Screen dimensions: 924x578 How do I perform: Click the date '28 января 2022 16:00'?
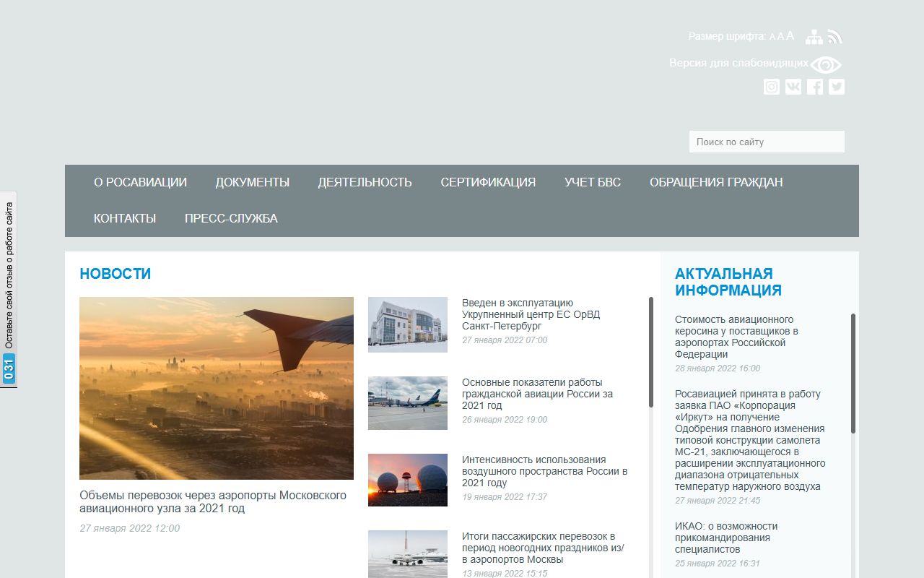[718, 368]
